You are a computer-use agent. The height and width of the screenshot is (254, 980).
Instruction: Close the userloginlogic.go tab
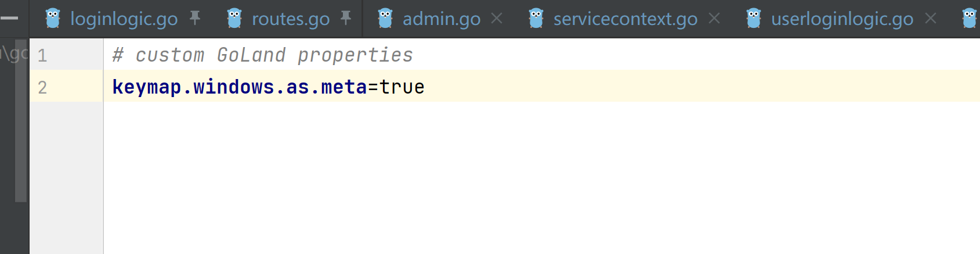(931, 19)
